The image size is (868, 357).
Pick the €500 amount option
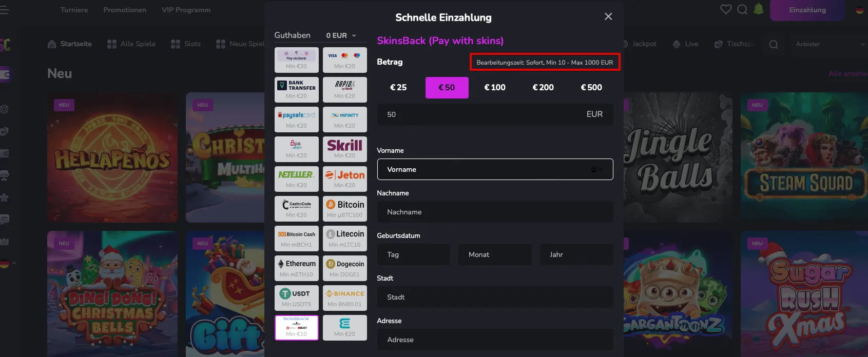591,88
